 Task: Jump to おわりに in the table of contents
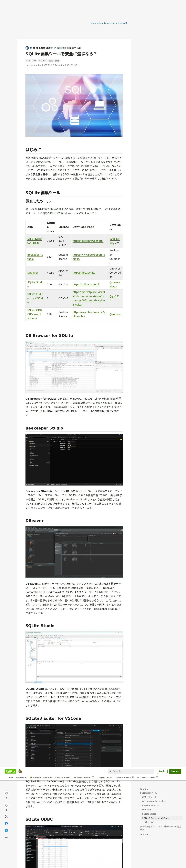[x=144, y=834]
